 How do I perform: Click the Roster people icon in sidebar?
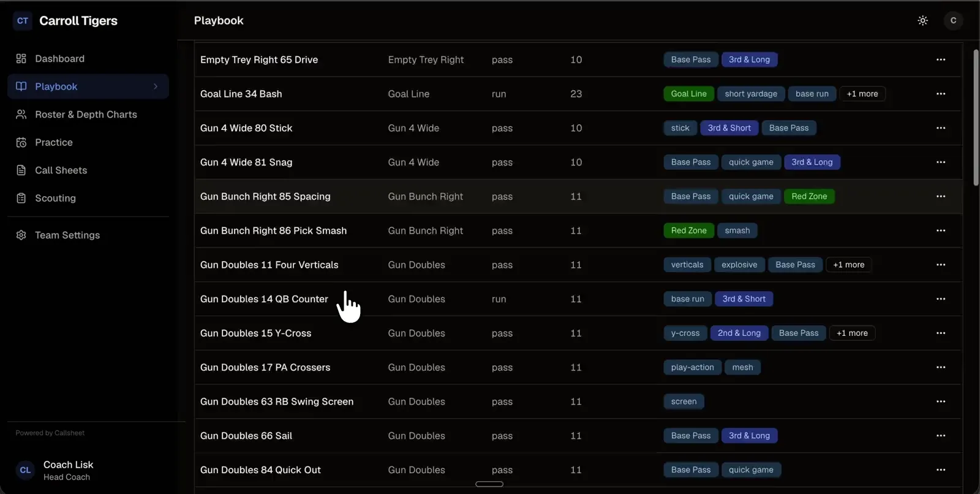(x=21, y=115)
